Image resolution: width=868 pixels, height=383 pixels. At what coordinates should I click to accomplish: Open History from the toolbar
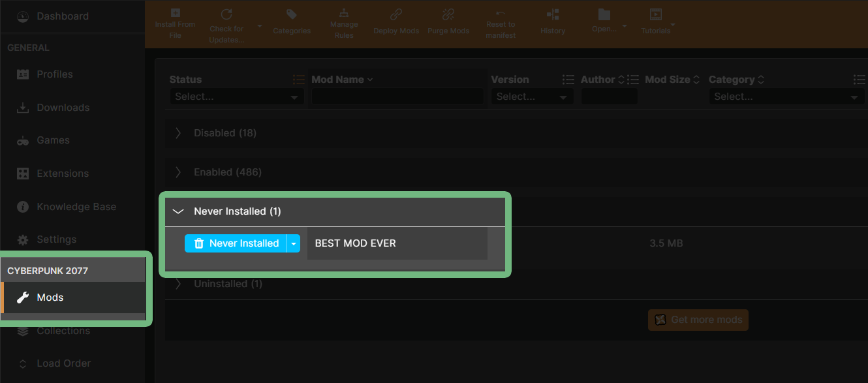[x=553, y=15]
